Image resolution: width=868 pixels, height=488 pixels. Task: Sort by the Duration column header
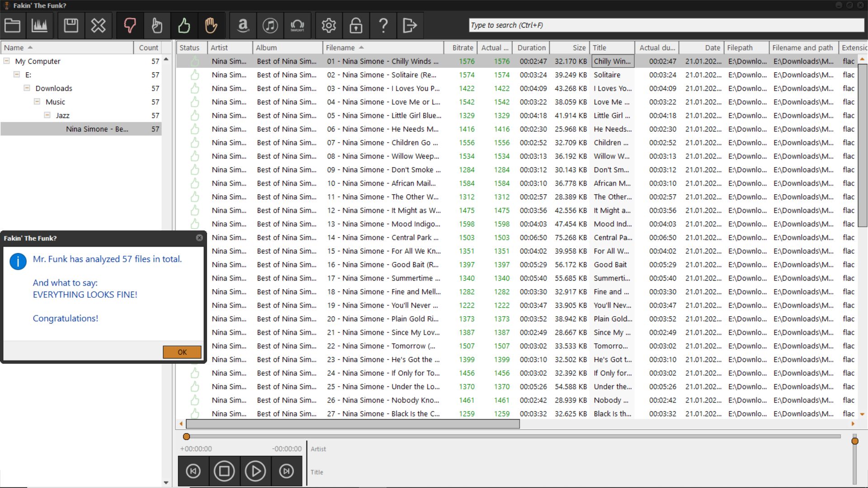coord(531,47)
